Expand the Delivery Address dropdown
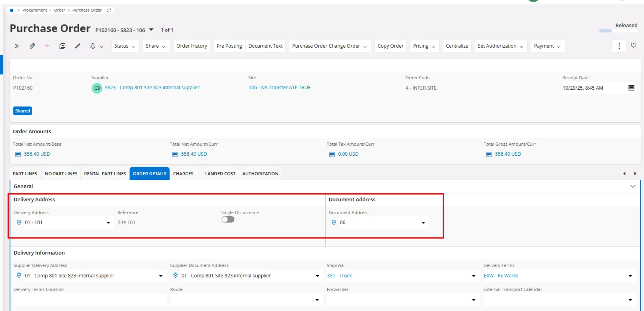644x311 pixels. pos(108,223)
